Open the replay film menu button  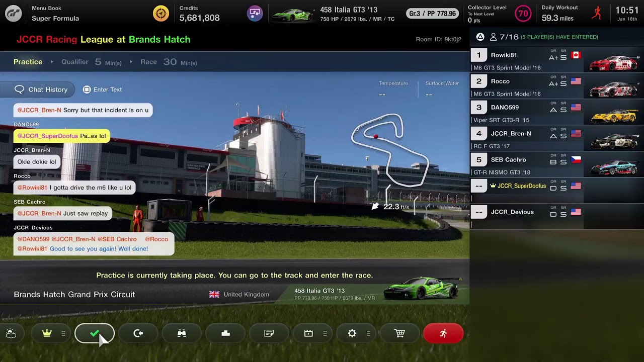click(x=312, y=333)
